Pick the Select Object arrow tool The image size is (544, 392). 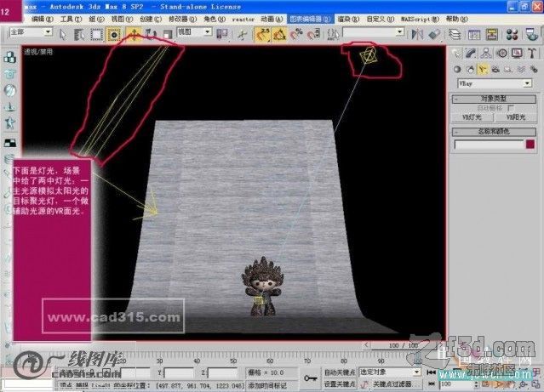coord(63,34)
